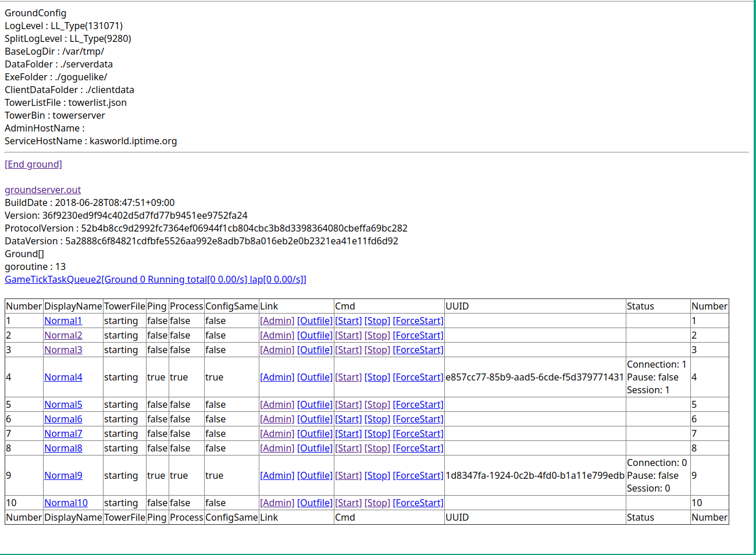
Task: Open the groundserver.out link
Action: [x=42, y=190]
